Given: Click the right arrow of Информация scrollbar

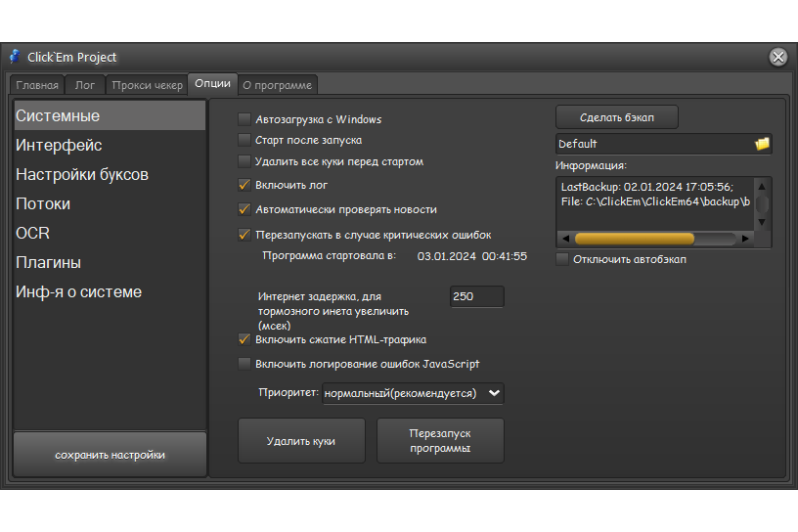Looking at the screenshot, I should click(x=745, y=239).
